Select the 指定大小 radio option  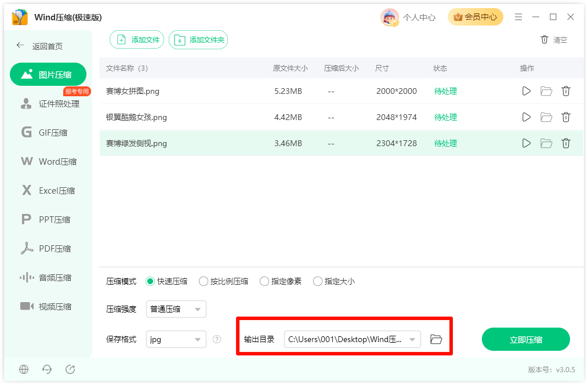(334, 281)
